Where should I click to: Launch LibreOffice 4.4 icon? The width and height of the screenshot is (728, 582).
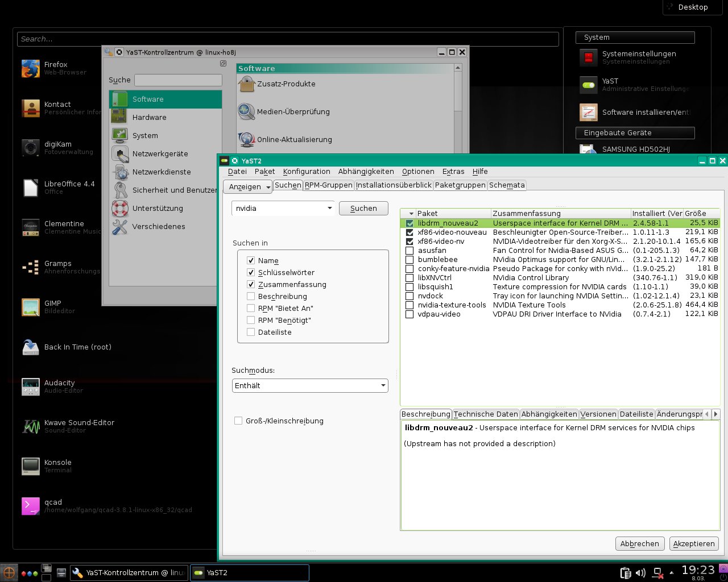tap(31, 188)
